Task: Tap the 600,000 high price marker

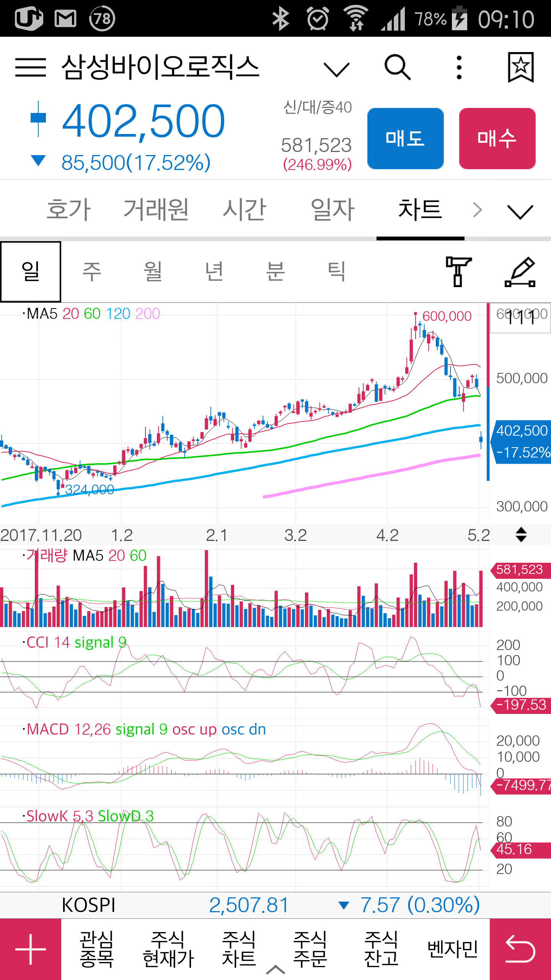Action: point(447,316)
